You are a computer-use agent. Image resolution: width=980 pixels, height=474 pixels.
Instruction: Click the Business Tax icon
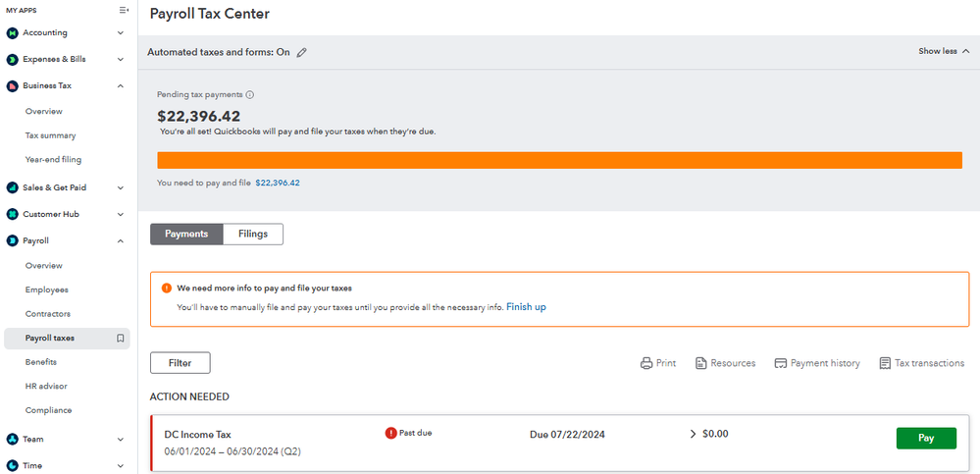tap(12, 85)
